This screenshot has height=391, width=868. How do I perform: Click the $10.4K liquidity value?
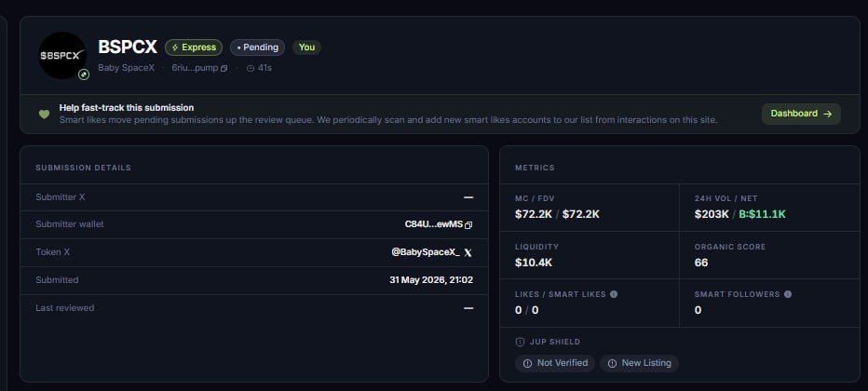coord(534,263)
